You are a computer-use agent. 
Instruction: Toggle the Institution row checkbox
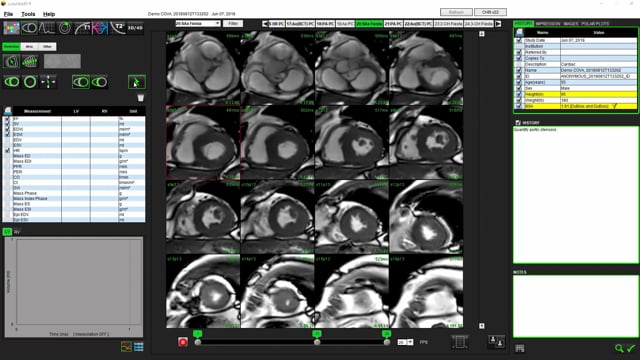tap(519, 47)
